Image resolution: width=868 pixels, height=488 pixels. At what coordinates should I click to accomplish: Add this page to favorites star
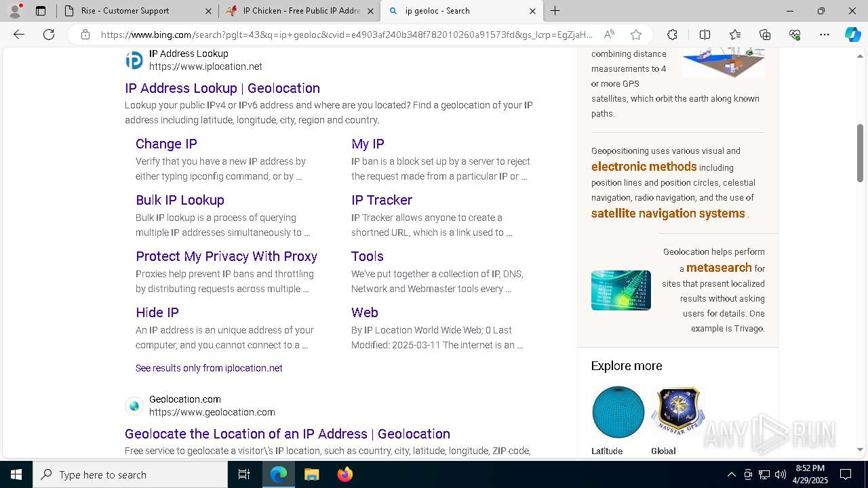coord(636,35)
